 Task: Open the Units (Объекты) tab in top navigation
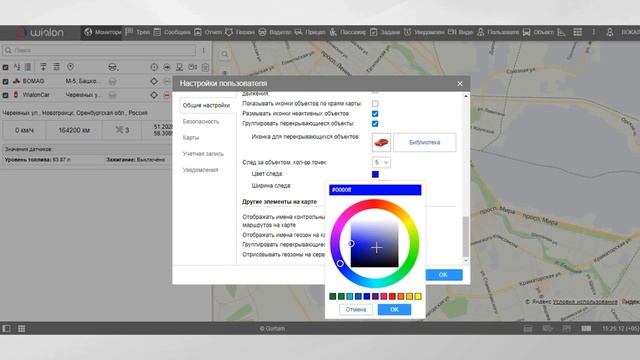[x=538, y=32]
